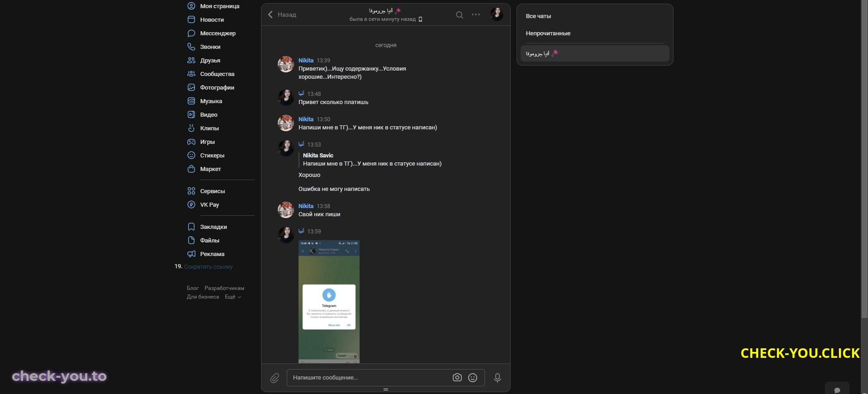868x394 pixels.
Task: Open chat title name in header
Action: (385, 10)
